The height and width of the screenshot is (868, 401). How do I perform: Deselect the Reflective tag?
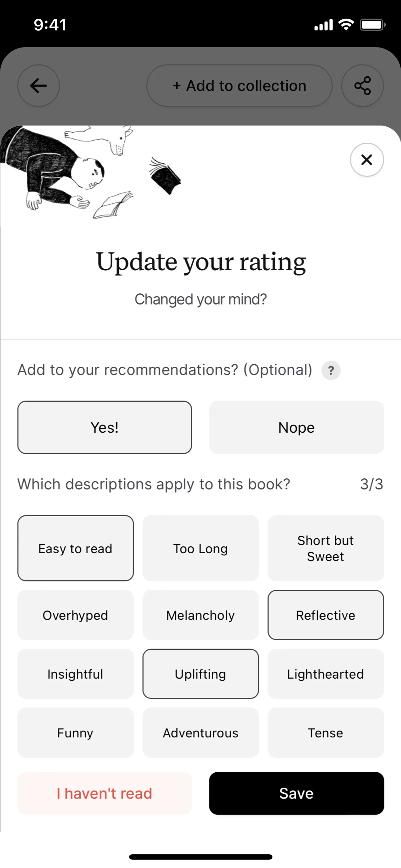pos(326,615)
